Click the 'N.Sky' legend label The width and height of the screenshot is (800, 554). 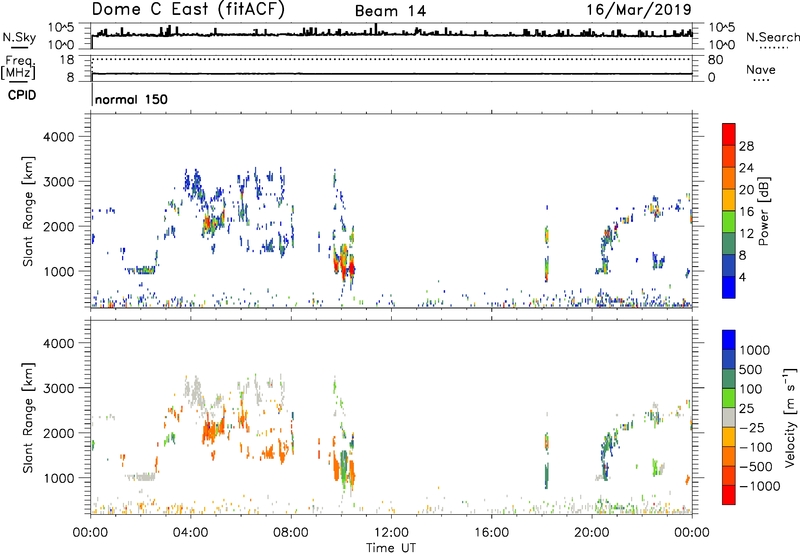coord(19,37)
